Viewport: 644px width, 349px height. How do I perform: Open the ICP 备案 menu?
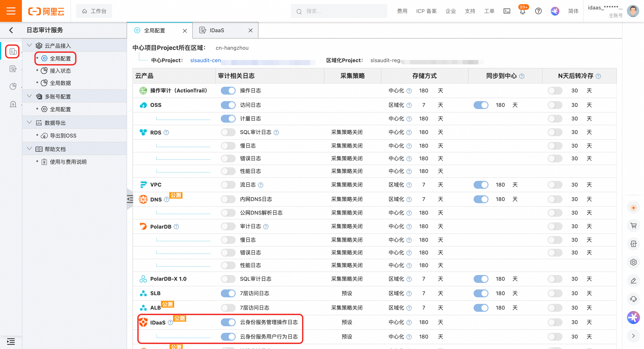[x=426, y=11]
